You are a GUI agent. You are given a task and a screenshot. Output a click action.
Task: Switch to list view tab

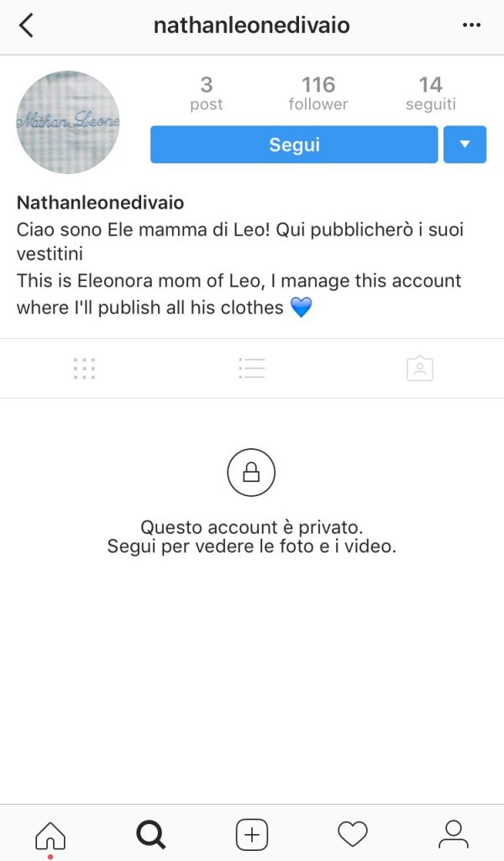coord(252,368)
